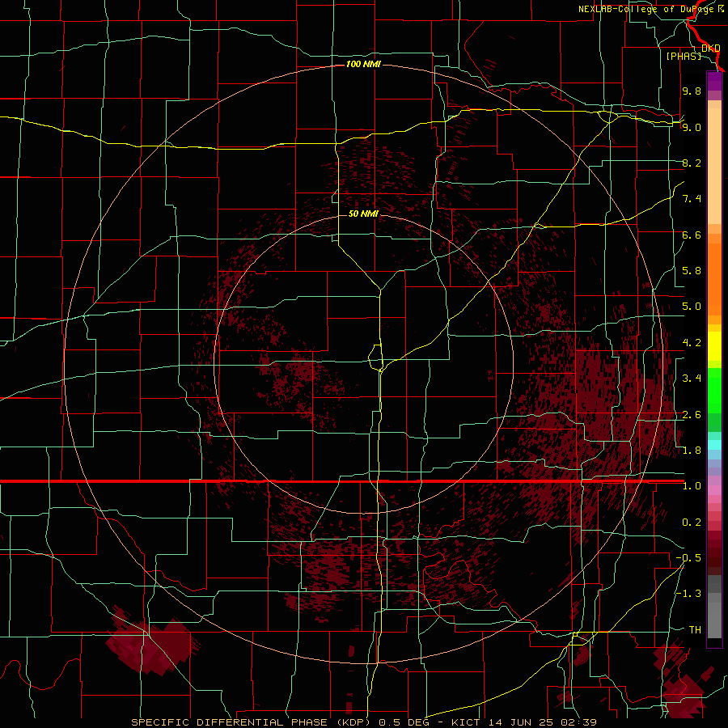Viewport: 728px width, 728px height.
Task: Click the 8.2 value on the color scale
Action: (692, 163)
